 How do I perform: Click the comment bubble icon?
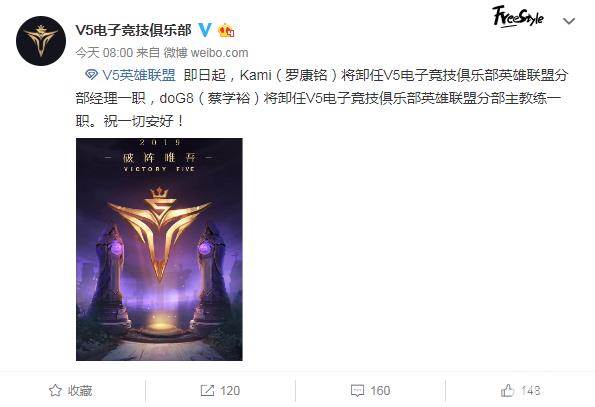357,391
